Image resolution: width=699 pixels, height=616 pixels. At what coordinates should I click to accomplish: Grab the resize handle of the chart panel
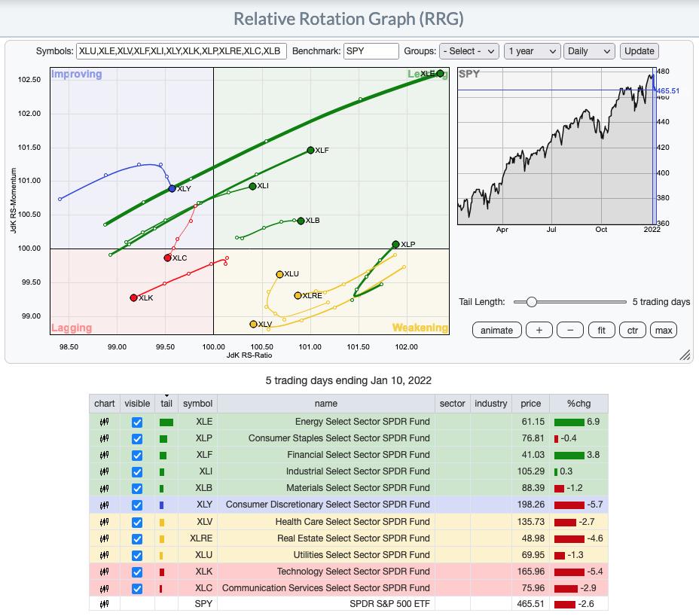(685, 355)
